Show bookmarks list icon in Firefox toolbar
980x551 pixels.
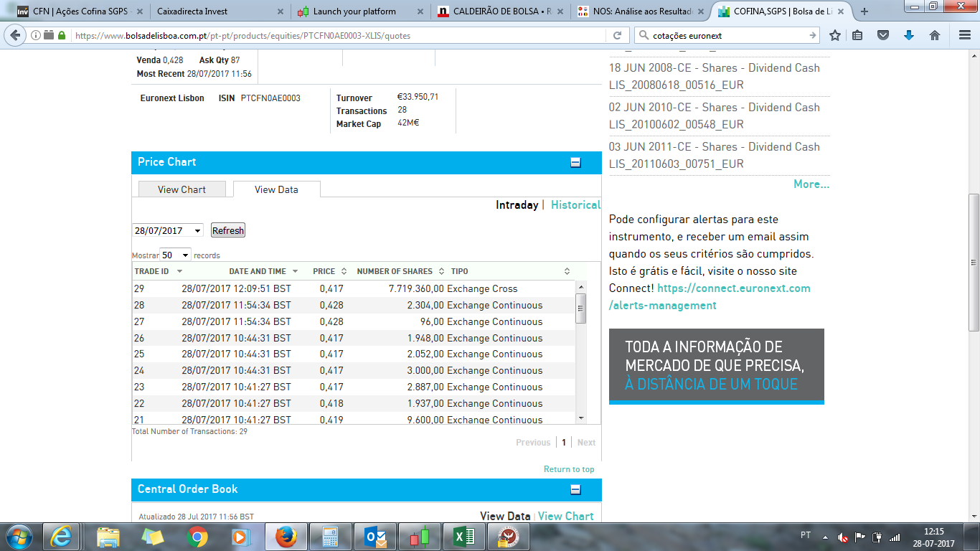858,35
